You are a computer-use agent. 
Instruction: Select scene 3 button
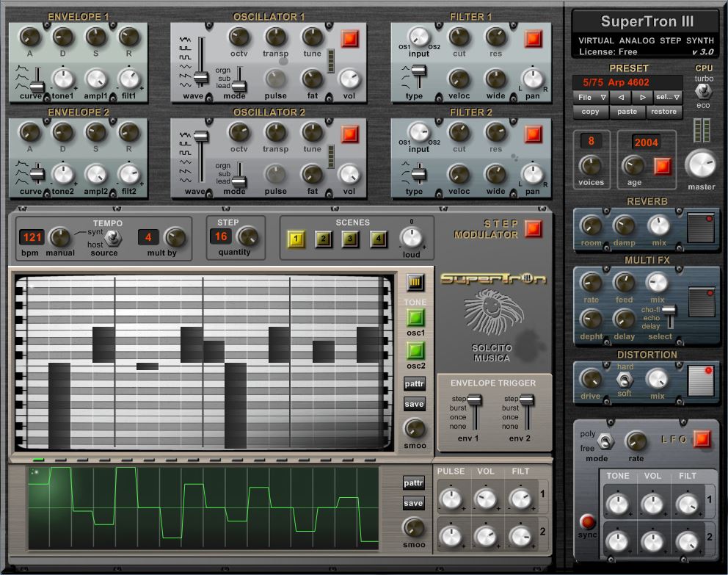tap(351, 239)
